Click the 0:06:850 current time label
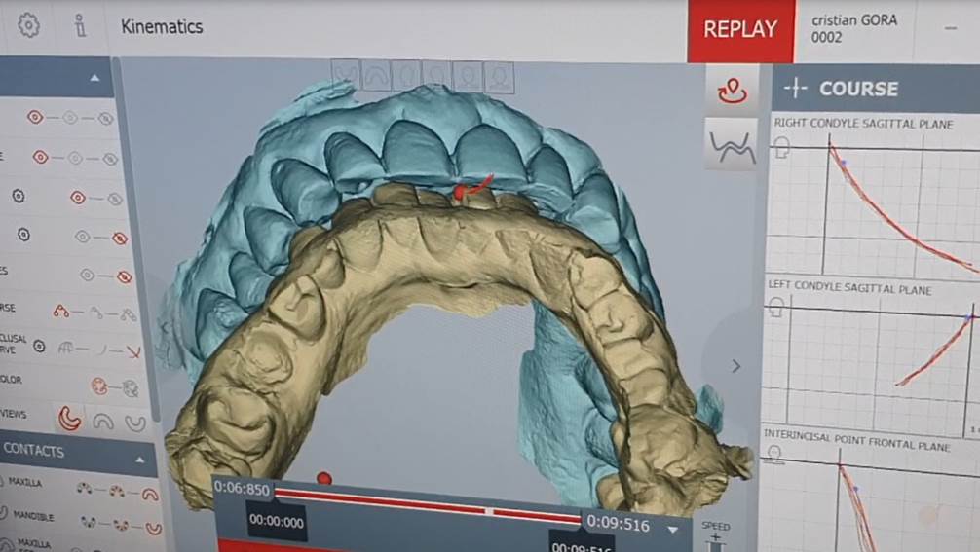 tap(242, 488)
